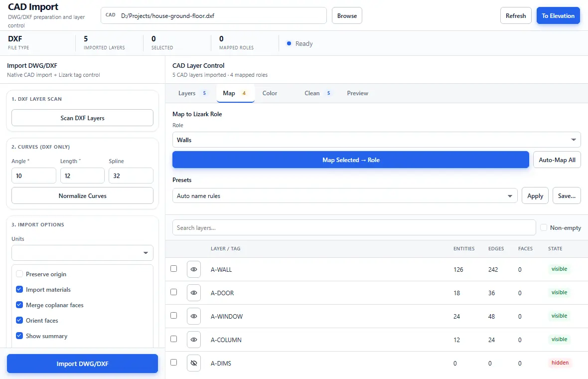This screenshot has width=588, height=379.
Task: Open the Role dropdown showing Walls
Action: pyautogui.click(x=377, y=140)
